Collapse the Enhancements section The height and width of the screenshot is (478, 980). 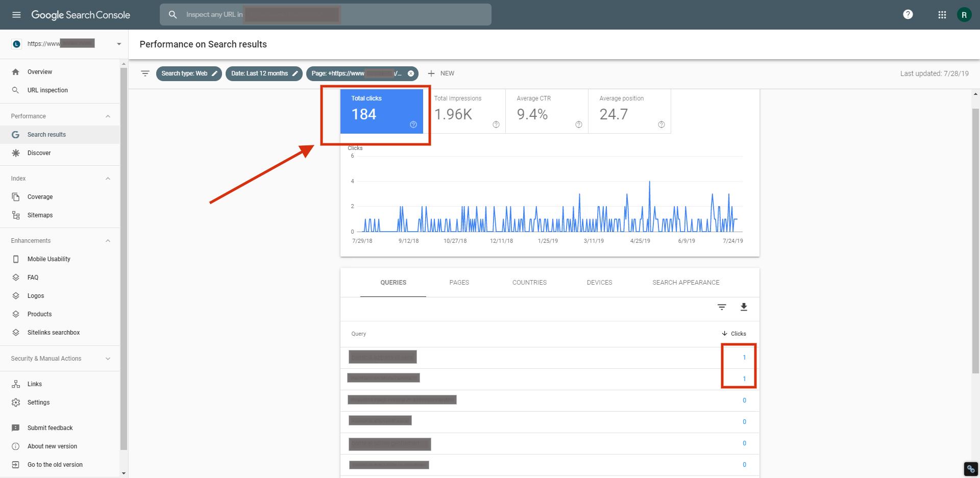[x=108, y=241]
